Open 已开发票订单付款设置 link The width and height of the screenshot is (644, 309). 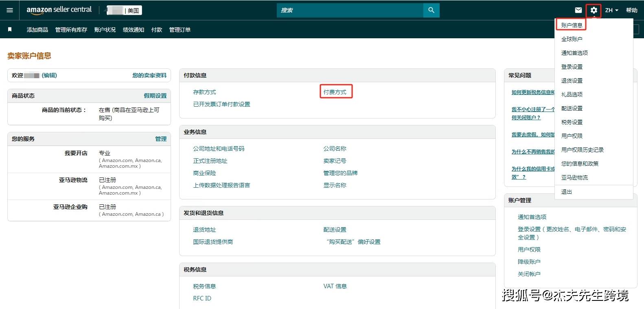[221, 105]
